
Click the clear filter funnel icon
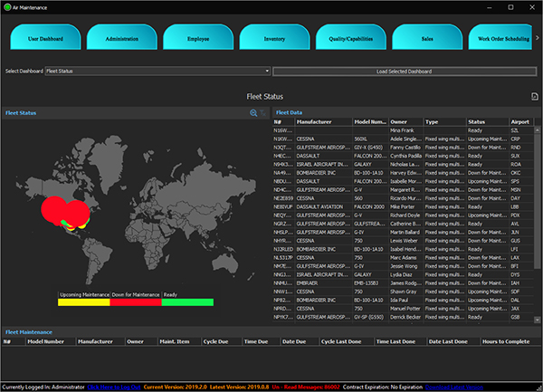(x=262, y=113)
